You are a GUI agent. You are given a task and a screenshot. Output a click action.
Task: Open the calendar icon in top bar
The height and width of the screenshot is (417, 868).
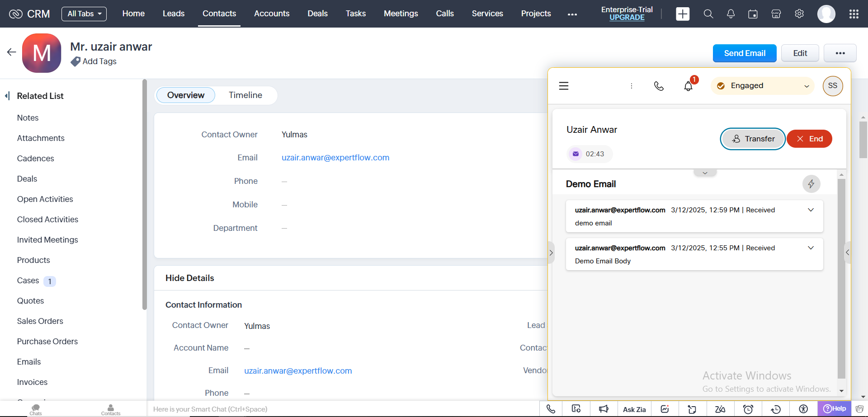(x=753, y=14)
